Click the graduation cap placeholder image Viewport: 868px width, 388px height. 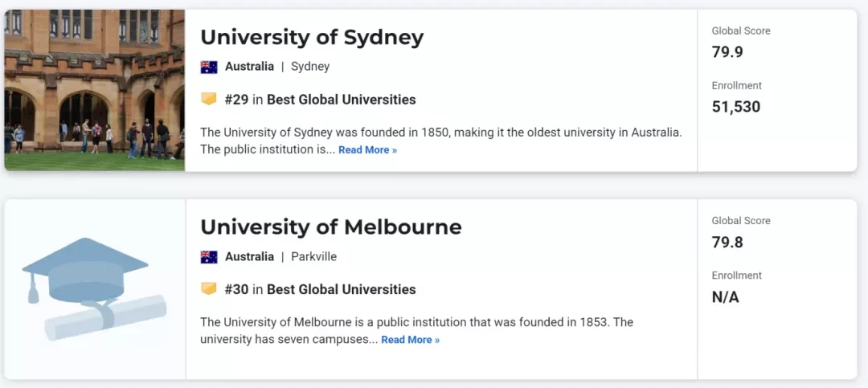coord(94,289)
